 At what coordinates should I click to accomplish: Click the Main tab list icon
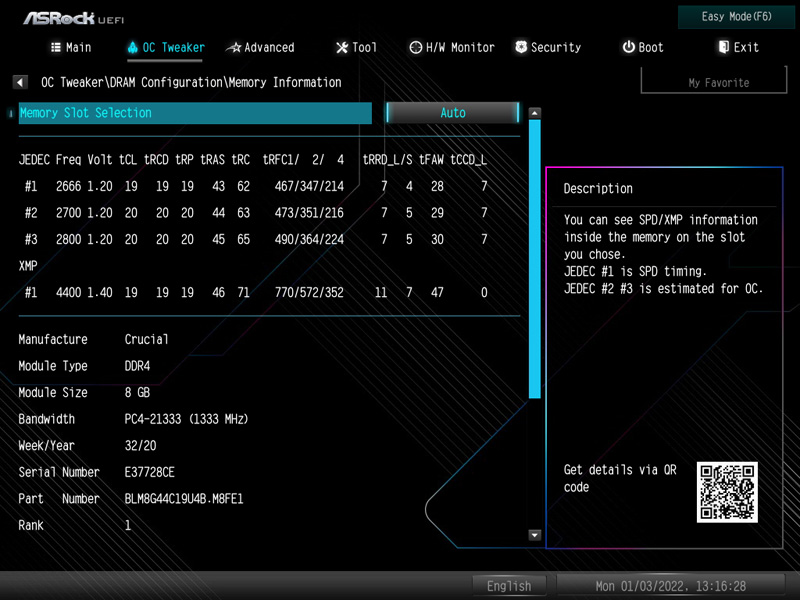[x=56, y=47]
